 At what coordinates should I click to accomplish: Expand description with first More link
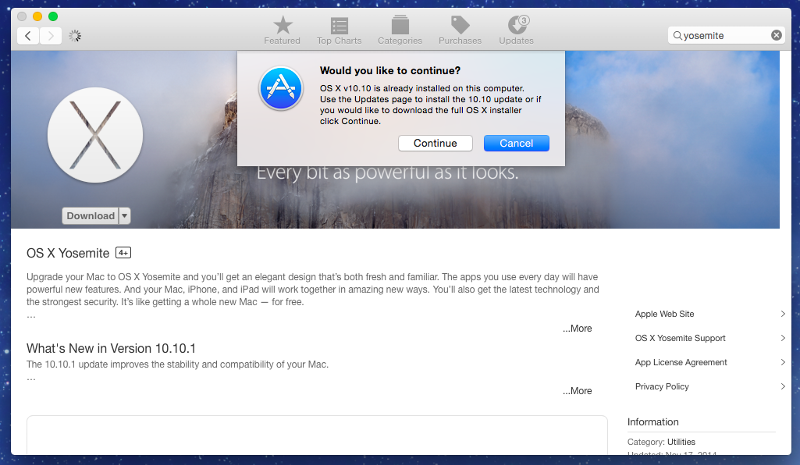coord(577,329)
